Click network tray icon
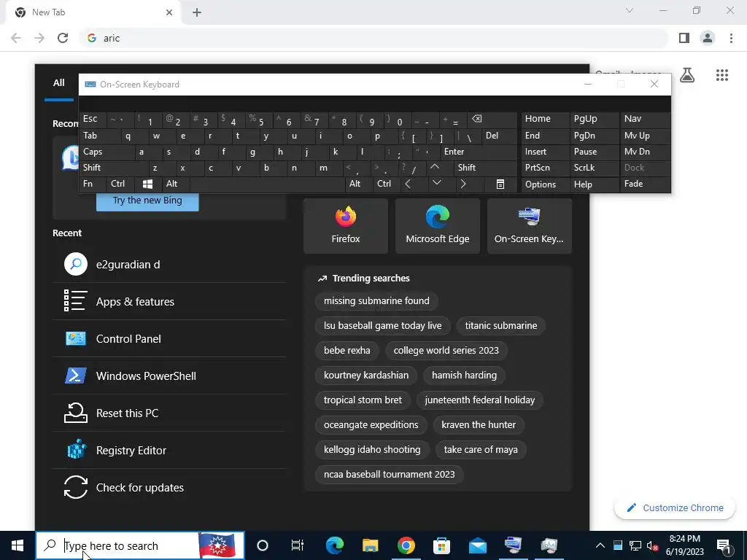Image resolution: width=747 pixels, height=560 pixels. [635, 545]
